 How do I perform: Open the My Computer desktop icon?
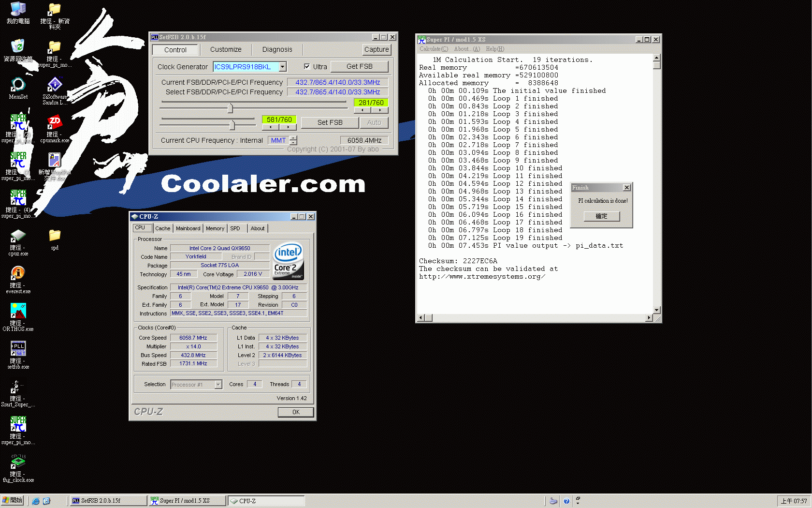18,13
